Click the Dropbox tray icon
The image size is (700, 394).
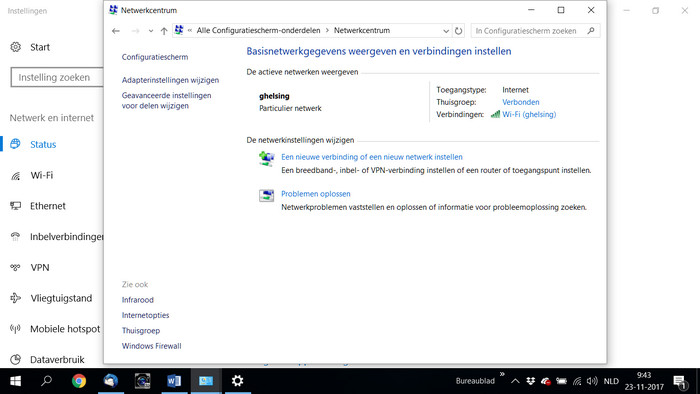pos(531,381)
